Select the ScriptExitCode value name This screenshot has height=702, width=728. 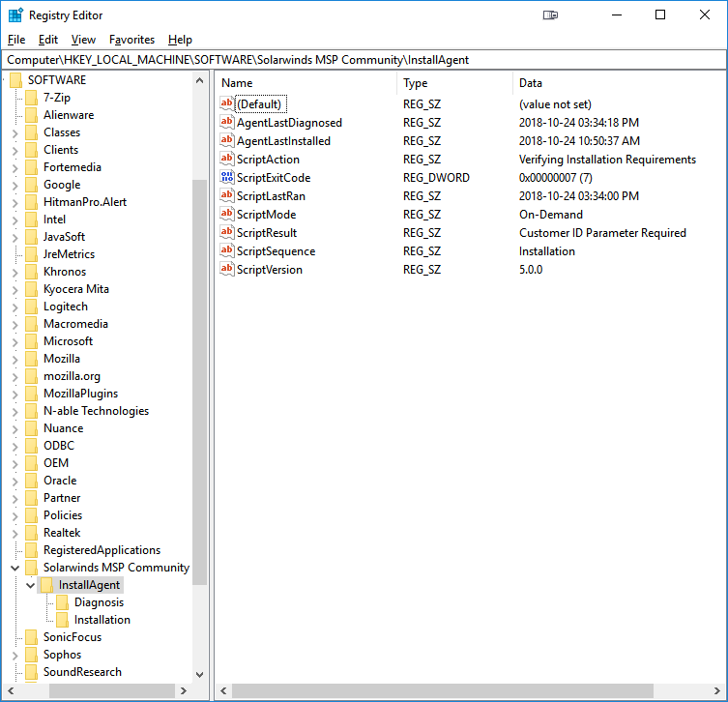pyautogui.click(x=274, y=177)
